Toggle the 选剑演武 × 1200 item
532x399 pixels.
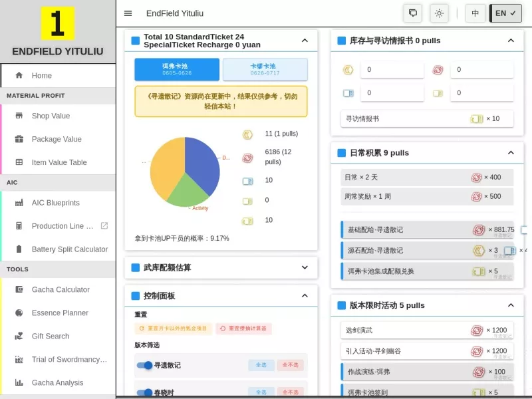[x=427, y=330]
